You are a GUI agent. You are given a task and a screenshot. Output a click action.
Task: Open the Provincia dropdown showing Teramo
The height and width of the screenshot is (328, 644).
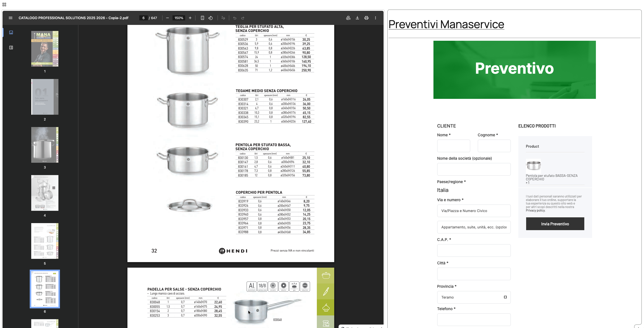tap(474, 297)
